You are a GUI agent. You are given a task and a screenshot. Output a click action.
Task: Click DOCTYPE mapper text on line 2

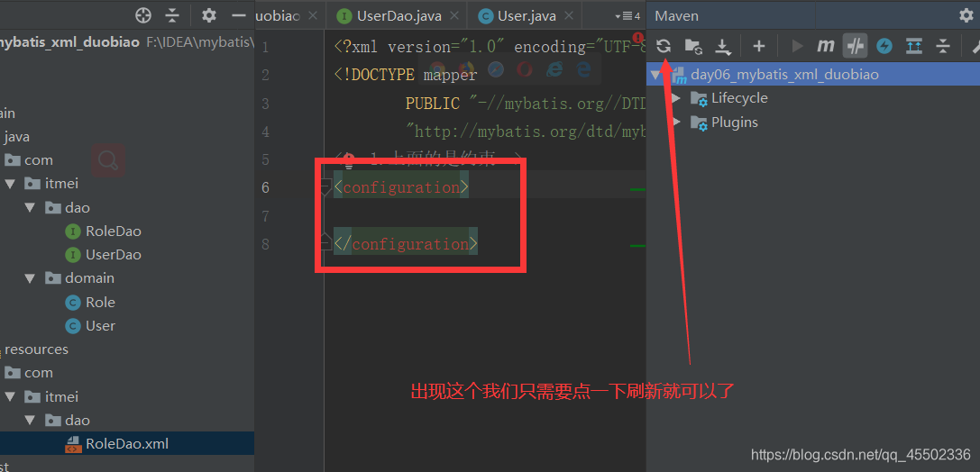tap(406, 75)
